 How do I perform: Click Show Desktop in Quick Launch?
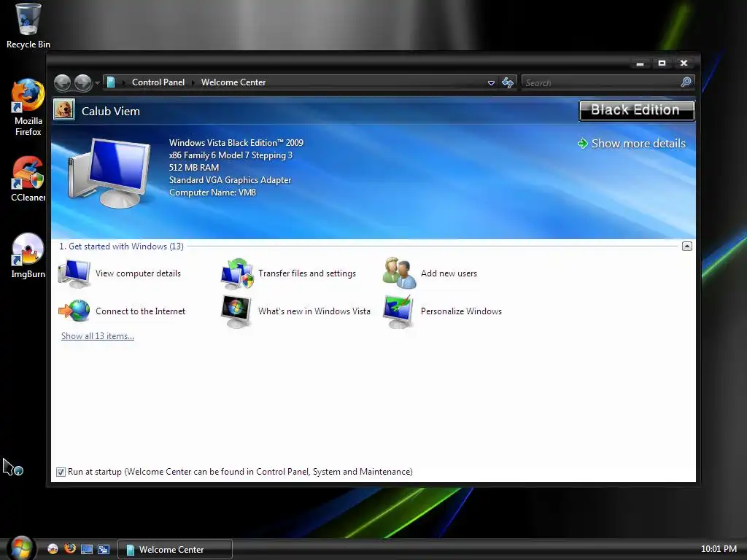point(87,549)
